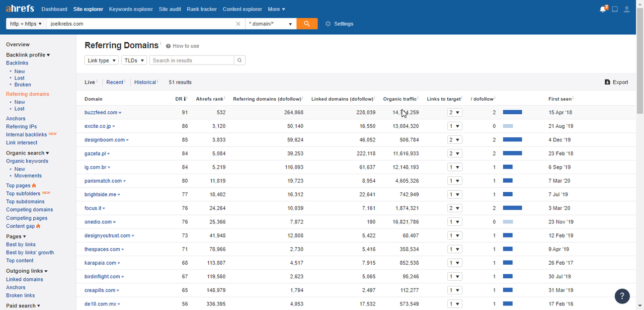Viewport: 644px width, 310px height.
Task: Open Top subdomains in the sidebar
Action: 25,202
